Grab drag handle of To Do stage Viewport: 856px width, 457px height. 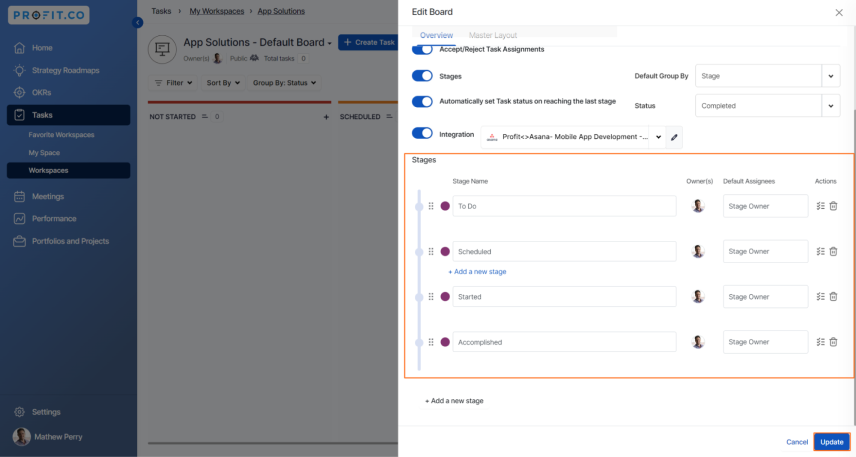point(431,206)
